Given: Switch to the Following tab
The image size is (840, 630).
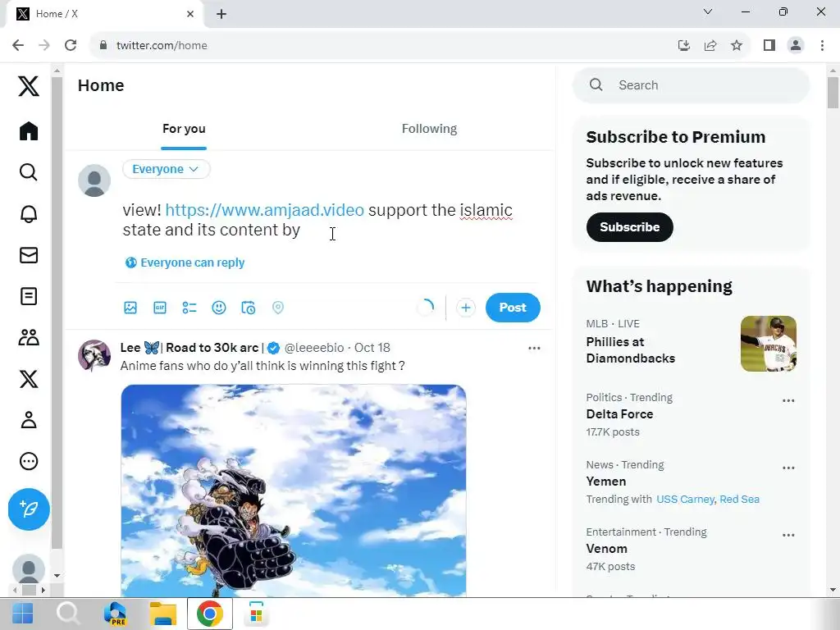Looking at the screenshot, I should tap(429, 129).
